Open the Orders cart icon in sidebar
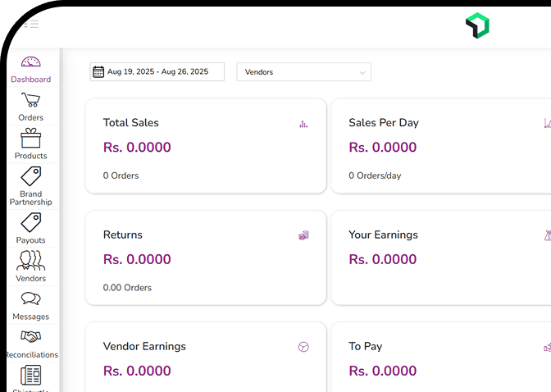 (x=31, y=101)
